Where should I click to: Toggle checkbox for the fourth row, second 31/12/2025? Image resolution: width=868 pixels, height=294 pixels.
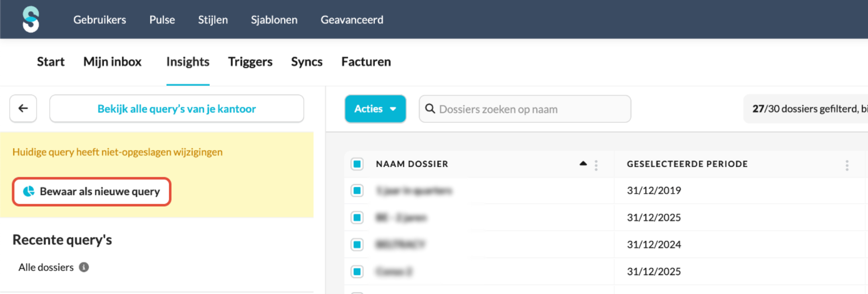(357, 272)
